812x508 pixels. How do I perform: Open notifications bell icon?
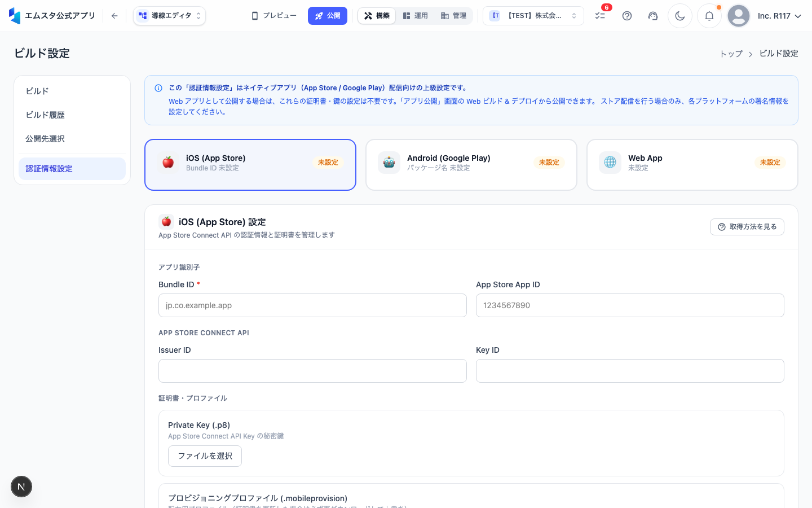point(709,16)
